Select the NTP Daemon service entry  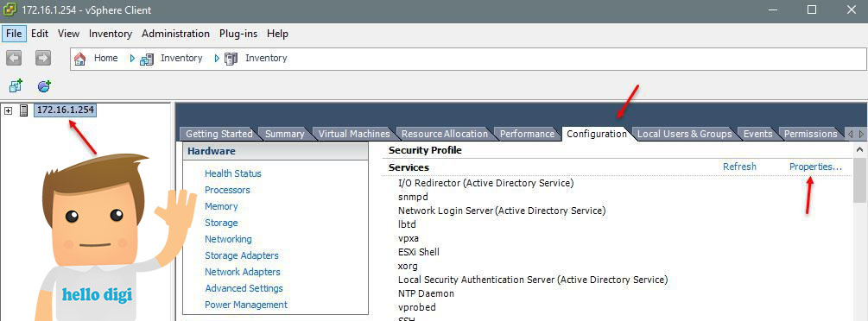pyautogui.click(x=426, y=293)
